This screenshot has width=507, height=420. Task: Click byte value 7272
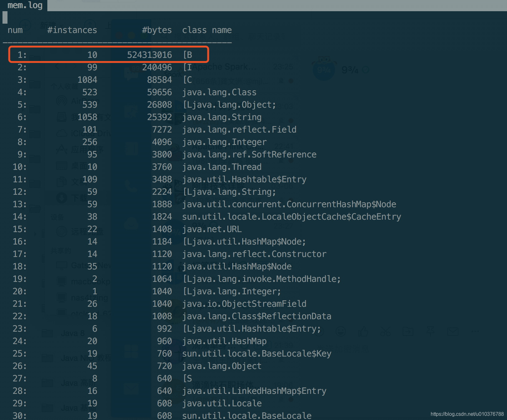(x=162, y=130)
